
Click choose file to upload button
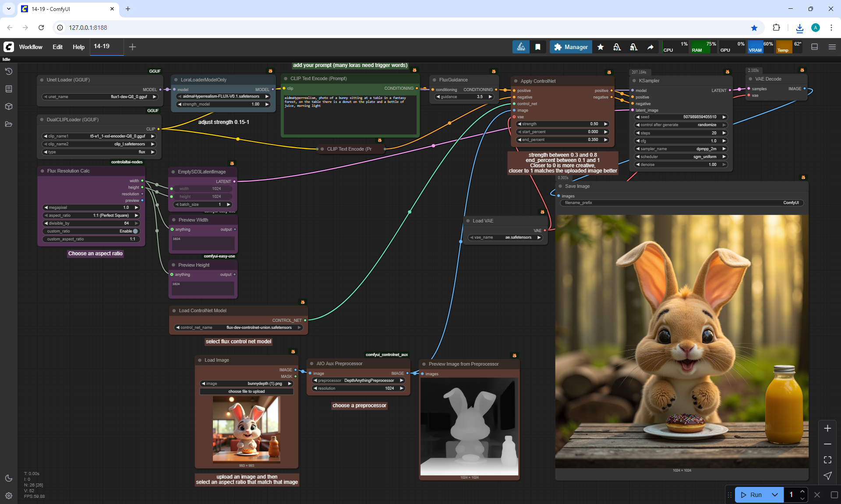(246, 391)
